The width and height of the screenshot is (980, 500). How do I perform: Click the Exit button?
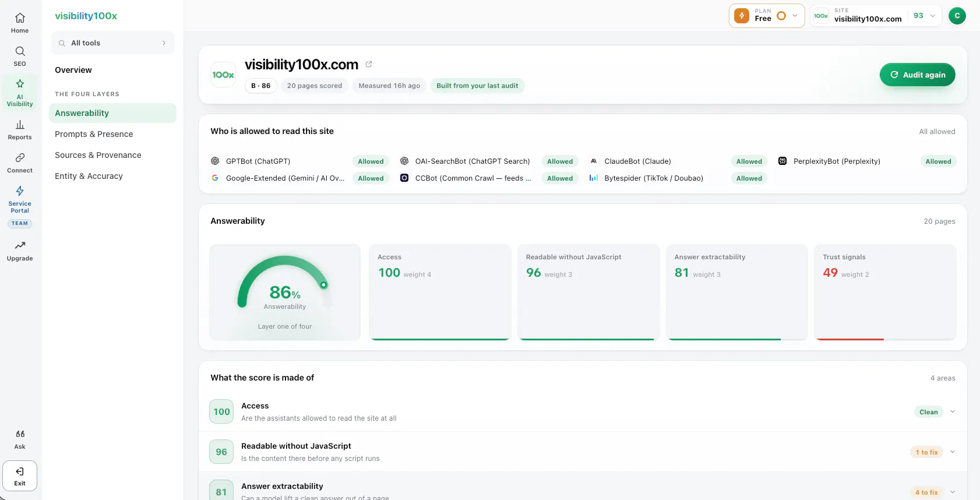click(x=20, y=476)
